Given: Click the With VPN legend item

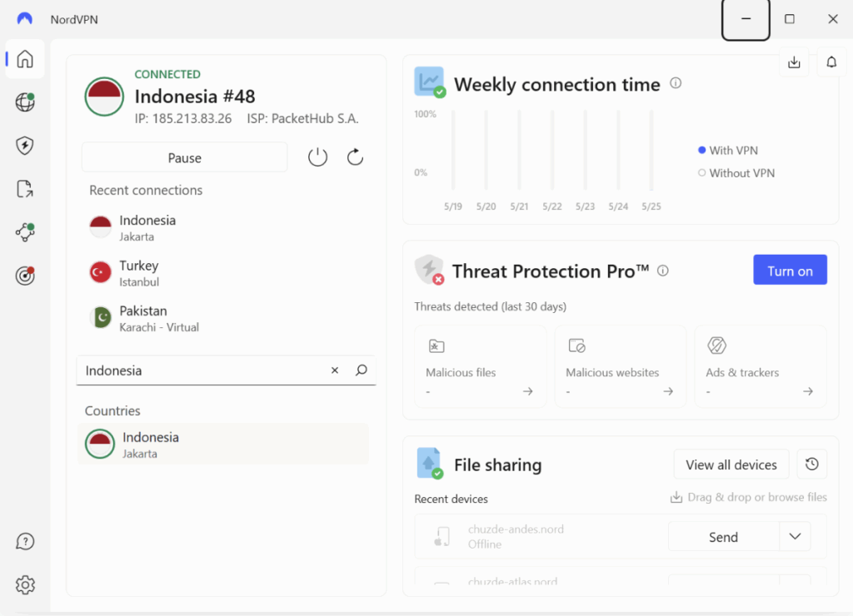Looking at the screenshot, I should click(728, 151).
